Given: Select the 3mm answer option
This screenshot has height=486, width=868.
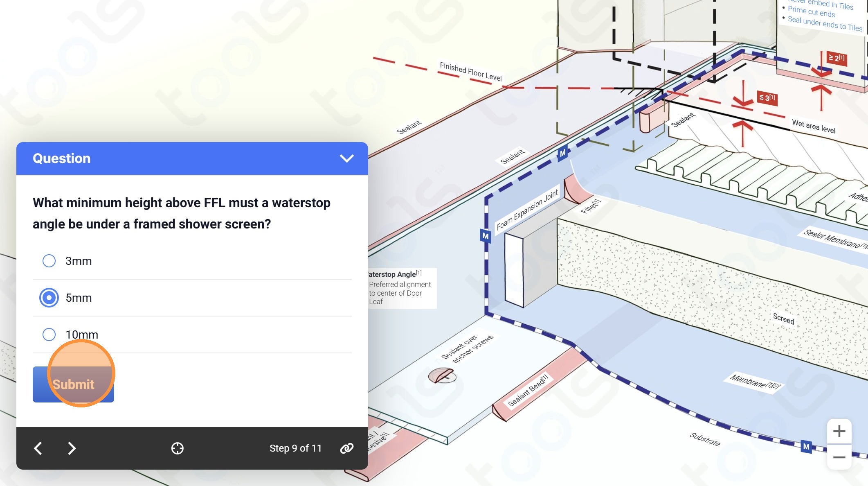Looking at the screenshot, I should [x=49, y=261].
